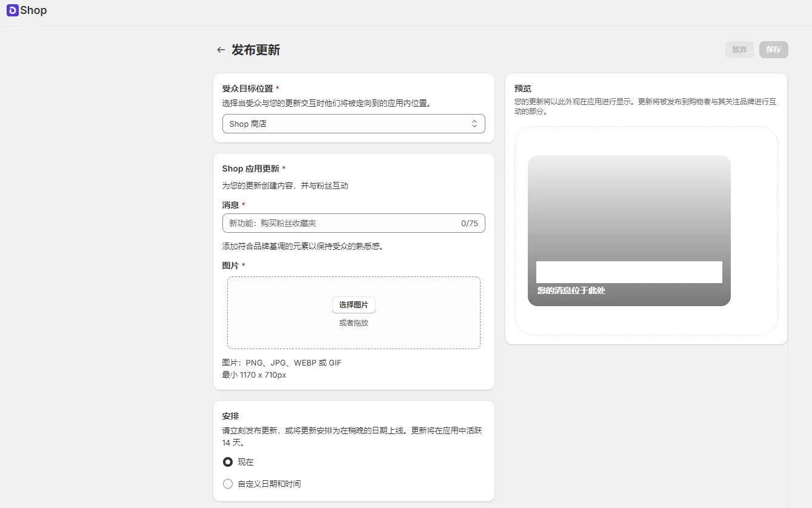Click the white placeholder bar in preview card
Screen dimensions: 812x508
click(629, 272)
